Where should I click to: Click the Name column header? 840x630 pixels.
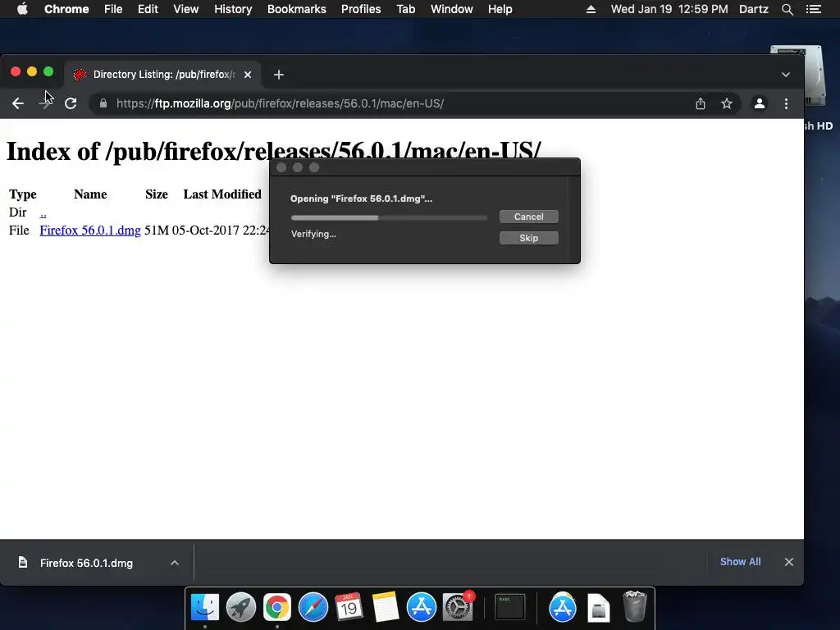90,194
